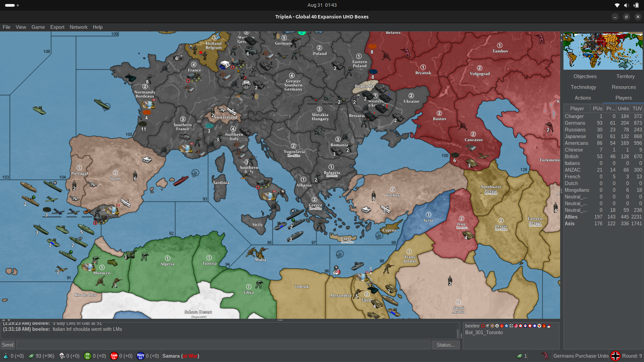Click the red Tank LL resource icon
644x362 pixels.
click(114, 356)
